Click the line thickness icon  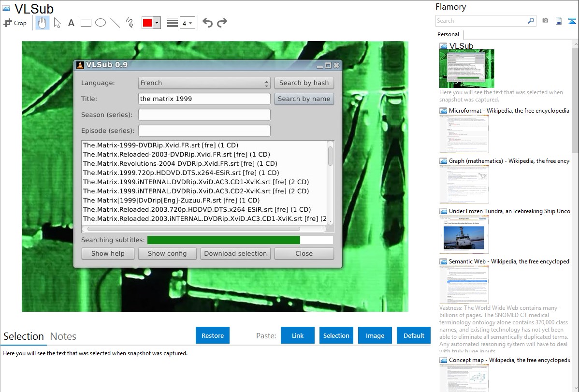[x=172, y=23]
